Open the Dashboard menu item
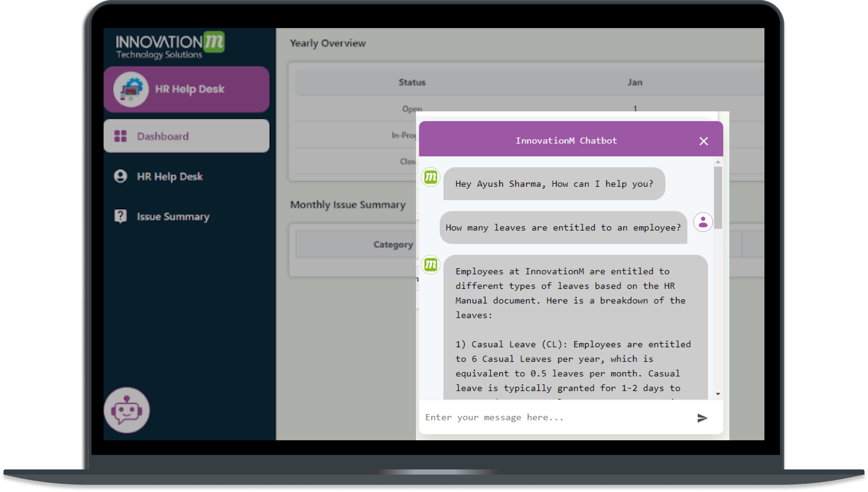868x492 pixels. point(186,136)
